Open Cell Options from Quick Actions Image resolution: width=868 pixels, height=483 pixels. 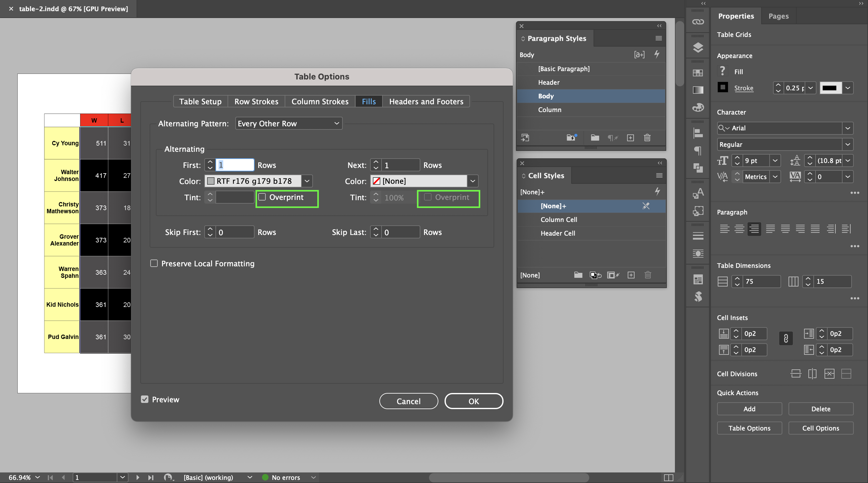(x=821, y=428)
